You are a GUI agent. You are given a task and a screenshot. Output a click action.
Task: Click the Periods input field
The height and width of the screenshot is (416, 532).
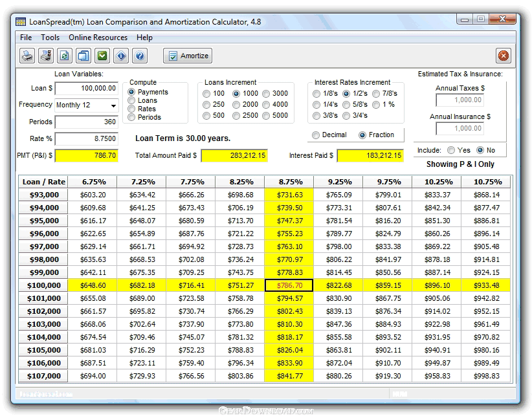[x=87, y=122]
